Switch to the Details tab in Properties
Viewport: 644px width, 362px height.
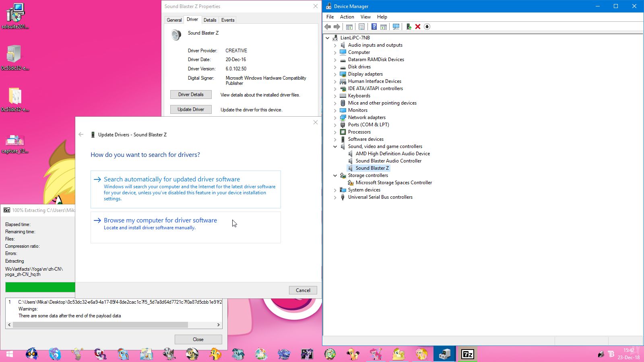[210, 20]
